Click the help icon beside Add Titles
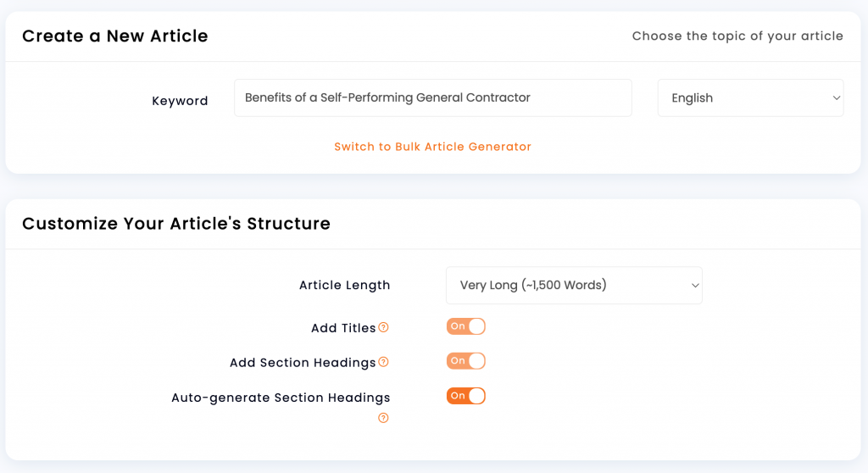The height and width of the screenshot is (473, 868). 383,327
